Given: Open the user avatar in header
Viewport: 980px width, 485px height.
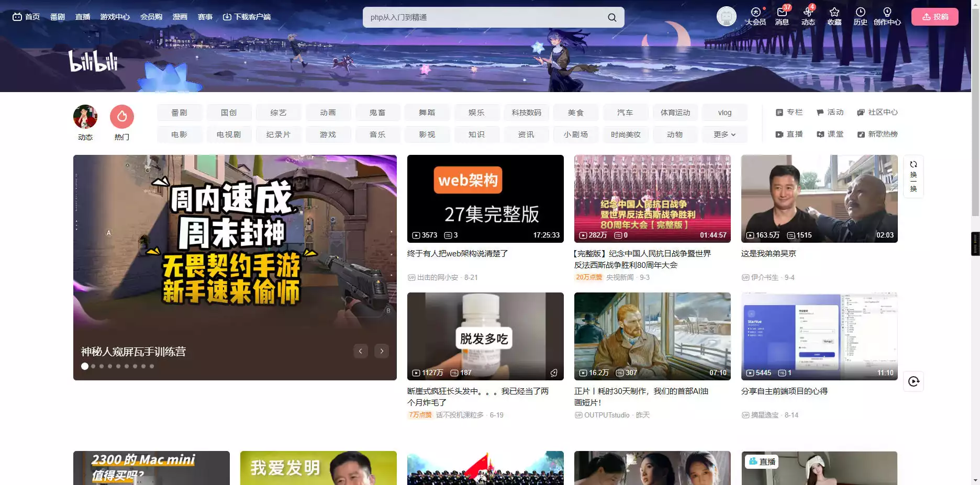Looking at the screenshot, I should (726, 17).
